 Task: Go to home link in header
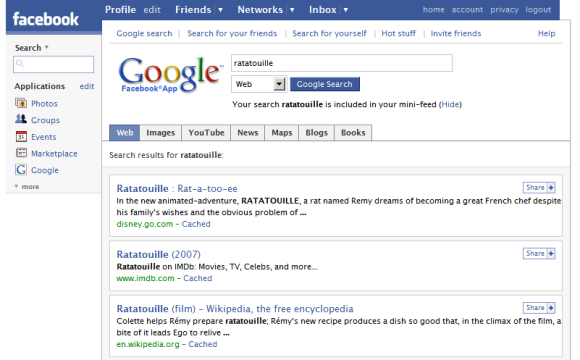tap(434, 10)
